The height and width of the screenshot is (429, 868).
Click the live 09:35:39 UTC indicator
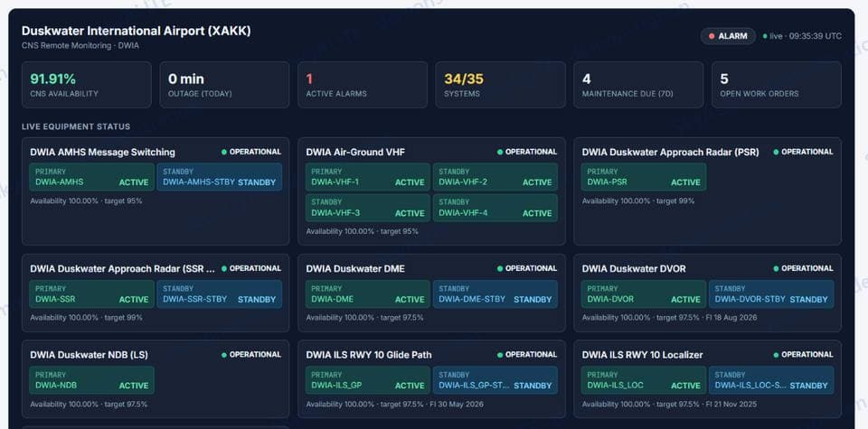click(x=802, y=36)
